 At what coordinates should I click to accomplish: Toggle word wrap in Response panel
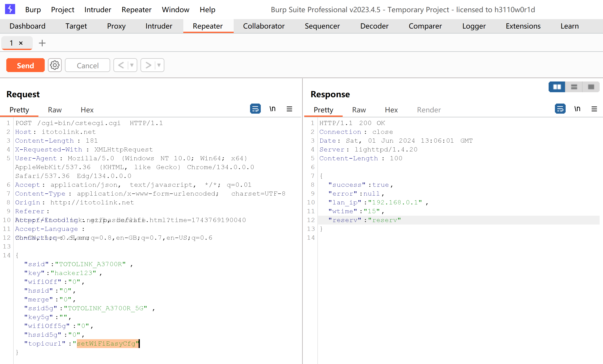560,109
